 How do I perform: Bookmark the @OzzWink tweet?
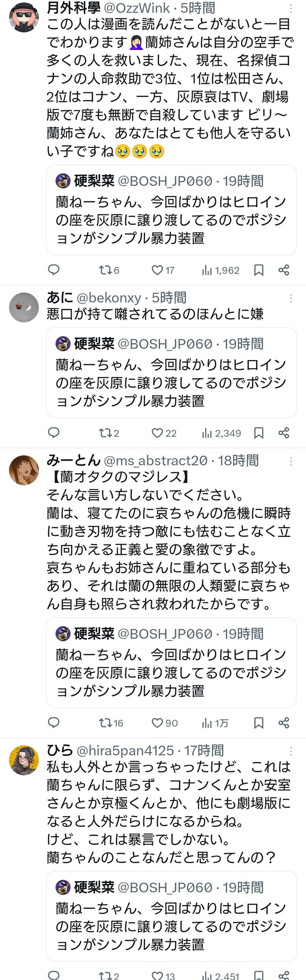tap(258, 270)
